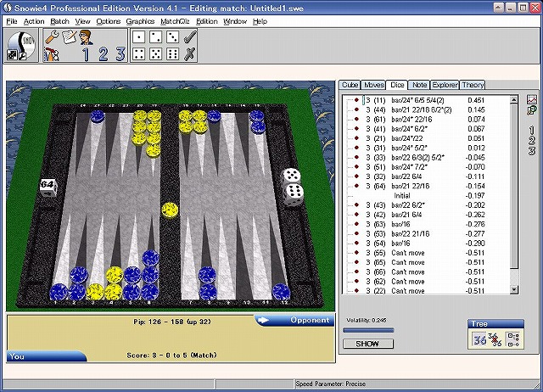543x392 pixels.
Task: Select the (44) bar/21 22/16 6/2*(2) row
Action: click(x=424, y=110)
